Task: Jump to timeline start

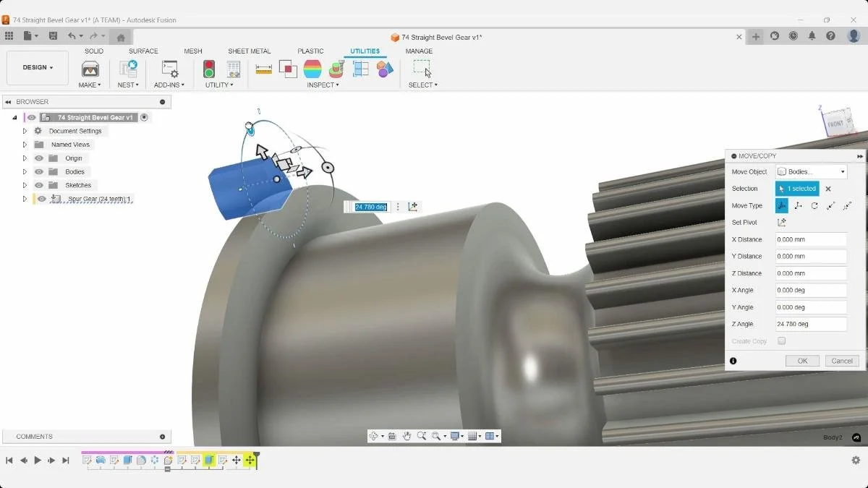Action: [9, 460]
